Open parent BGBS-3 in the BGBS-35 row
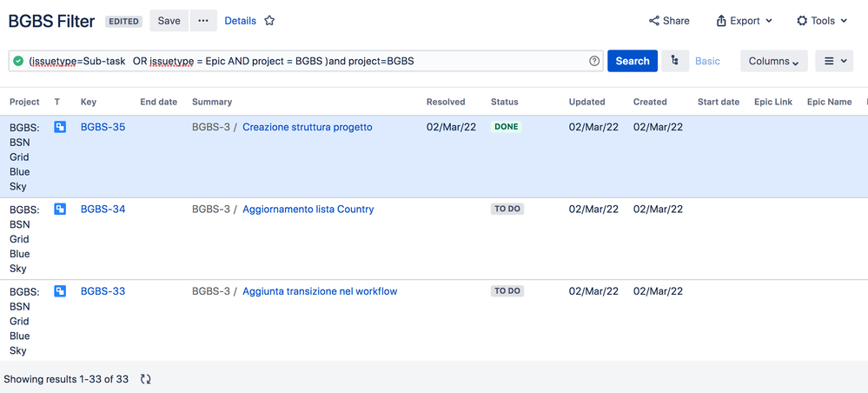 [211, 127]
